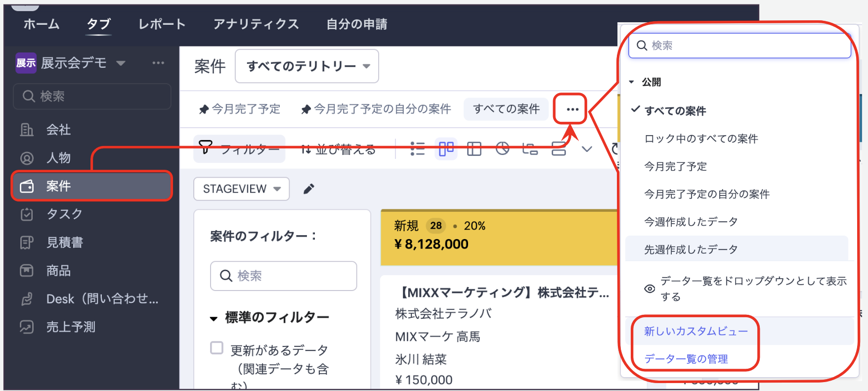Open the レポート tab
Screen dimensions: 868x391
(x=162, y=24)
